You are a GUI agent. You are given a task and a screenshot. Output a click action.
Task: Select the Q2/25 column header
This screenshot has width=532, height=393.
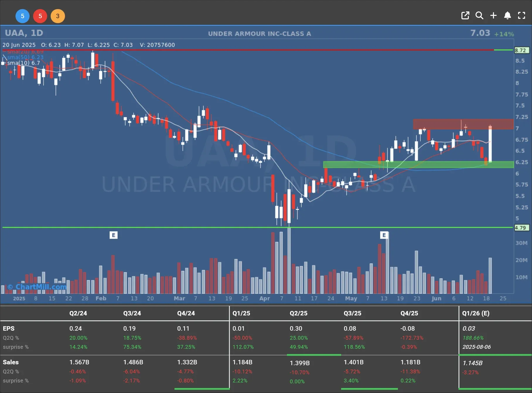[x=299, y=313]
